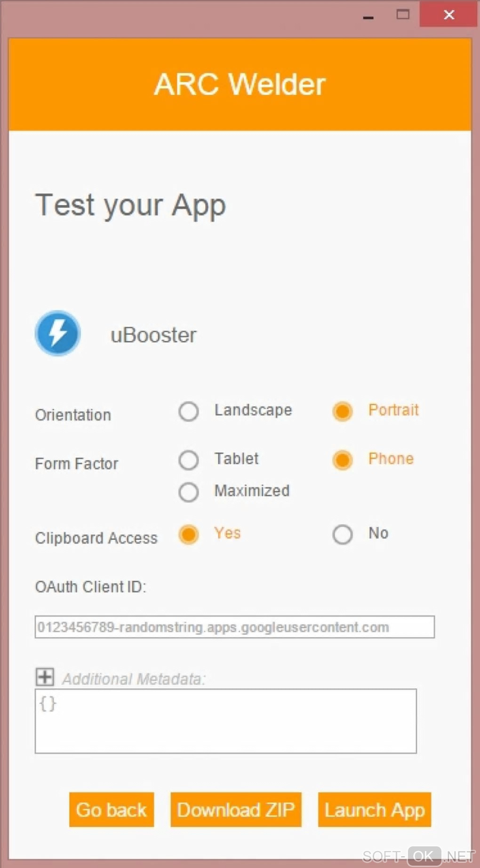This screenshot has width=480, height=868.
Task: Expand Additional Metadata with the plus icon
Action: pyautogui.click(x=45, y=677)
